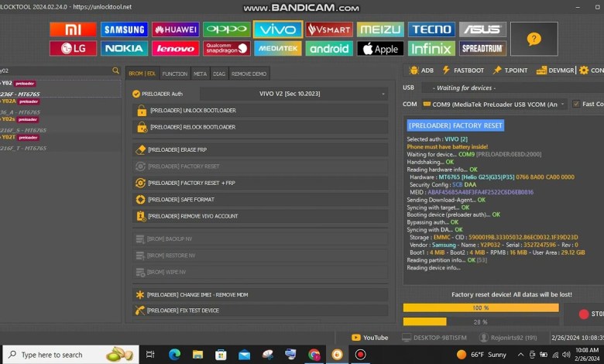Select the Samsung brand logo
Screen dimensions: 604x364
point(124,29)
